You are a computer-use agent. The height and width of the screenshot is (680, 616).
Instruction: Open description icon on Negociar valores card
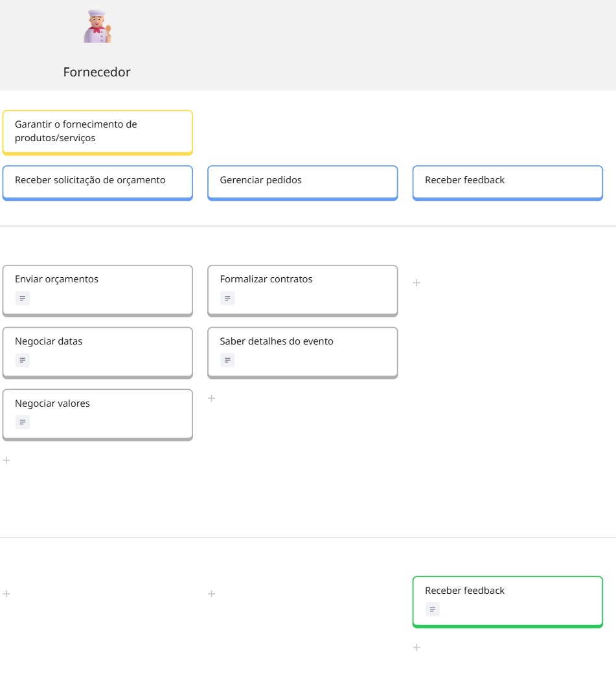[x=23, y=423]
